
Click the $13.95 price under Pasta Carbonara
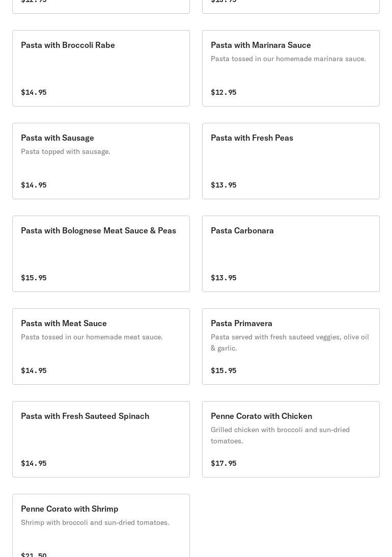223,278
